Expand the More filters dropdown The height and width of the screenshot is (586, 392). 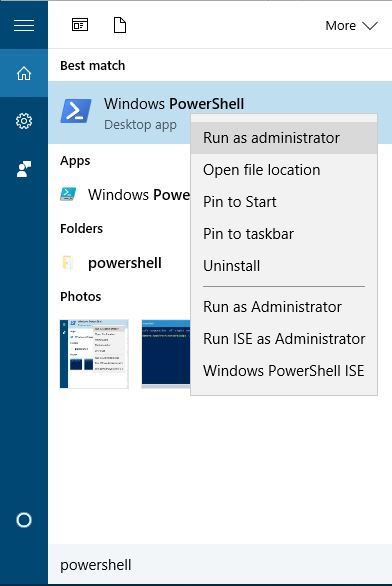351,26
